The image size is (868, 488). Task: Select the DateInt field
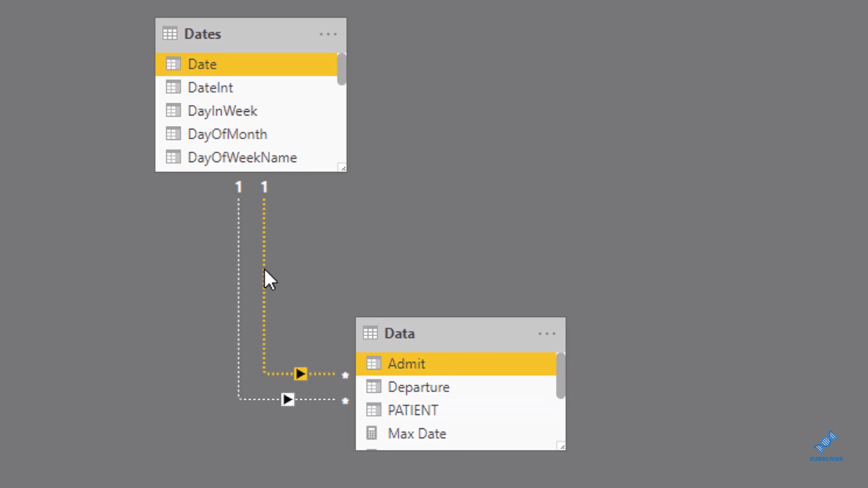[246, 88]
